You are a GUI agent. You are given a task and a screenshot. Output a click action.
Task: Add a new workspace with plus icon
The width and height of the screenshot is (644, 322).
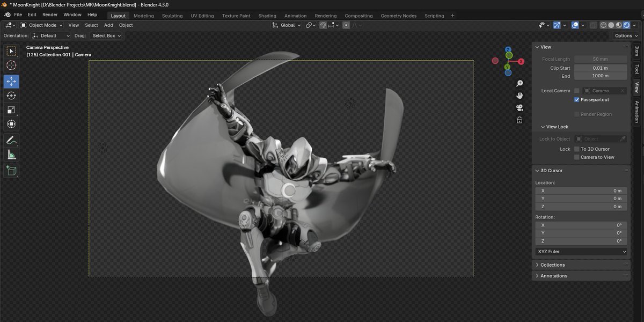pos(452,16)
